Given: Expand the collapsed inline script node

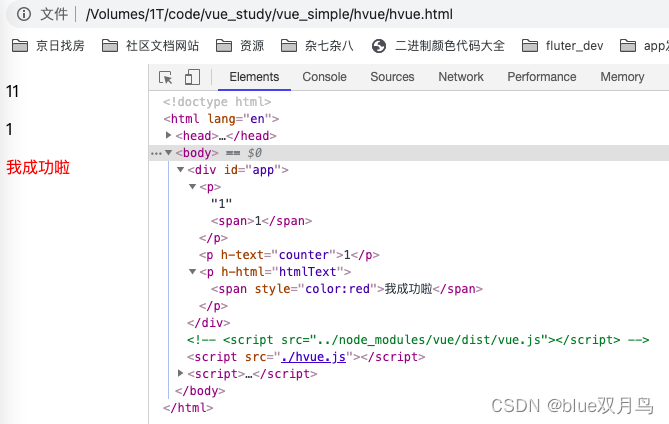Looking at the screenshot, I should (x=180, y=373).
